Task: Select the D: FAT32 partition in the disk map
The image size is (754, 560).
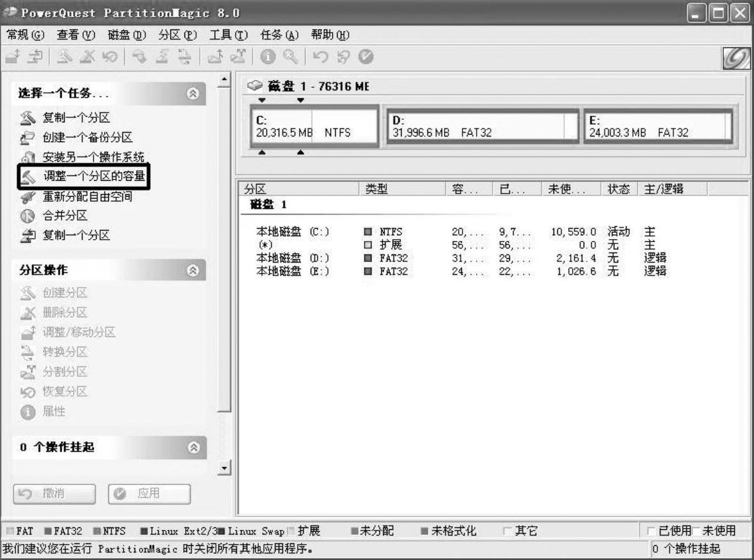Action: 483,126
